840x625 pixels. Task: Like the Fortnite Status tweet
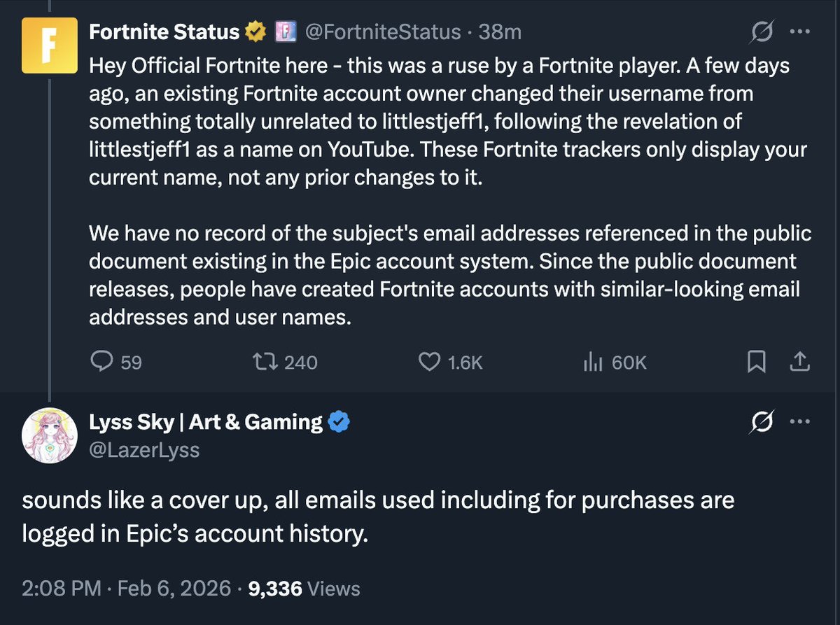pos(428,361)
